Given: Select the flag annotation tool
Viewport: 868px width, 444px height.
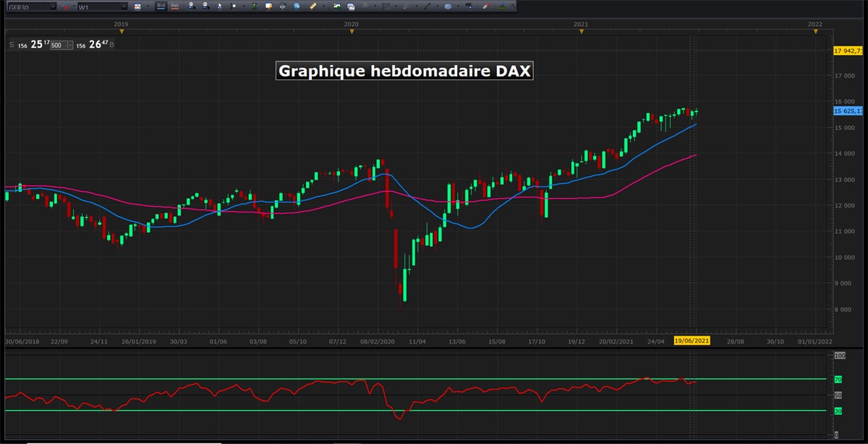Looking at the screenshot, I should (x=233, y=7).
